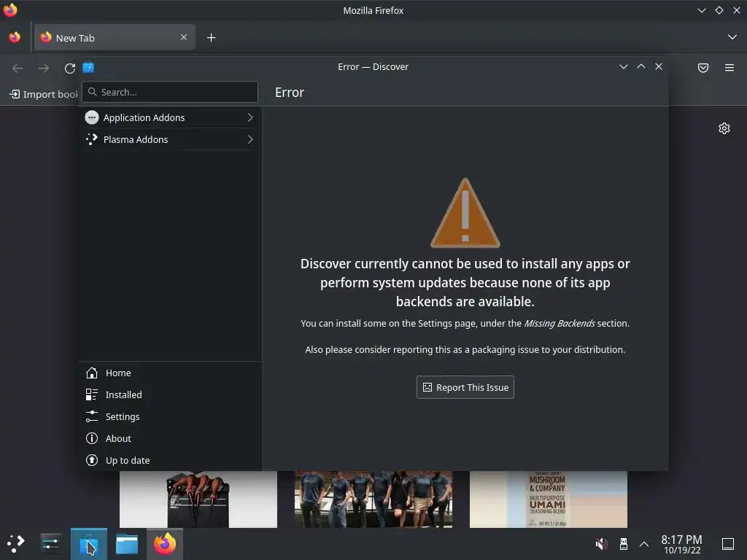Screen dimensions: 747x560
Task: Expand the Application Addons chevron arrow
Action: coord(250,117)
